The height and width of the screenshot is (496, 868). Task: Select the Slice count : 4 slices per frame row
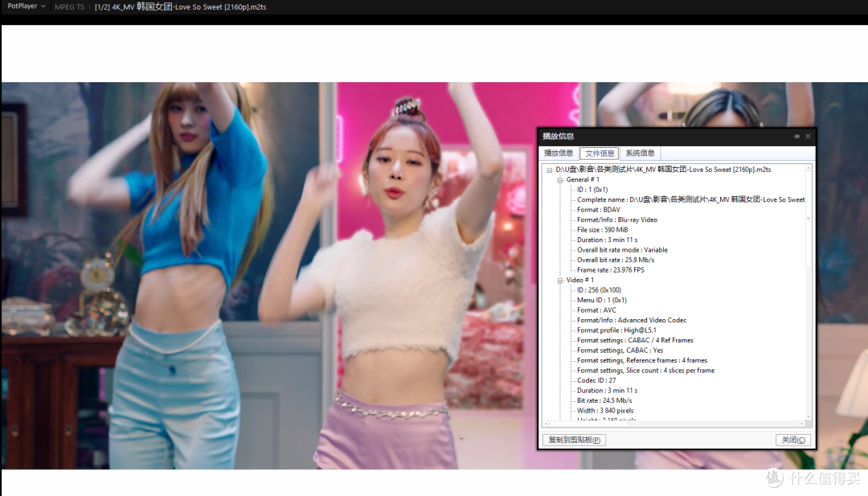point(645,371)
